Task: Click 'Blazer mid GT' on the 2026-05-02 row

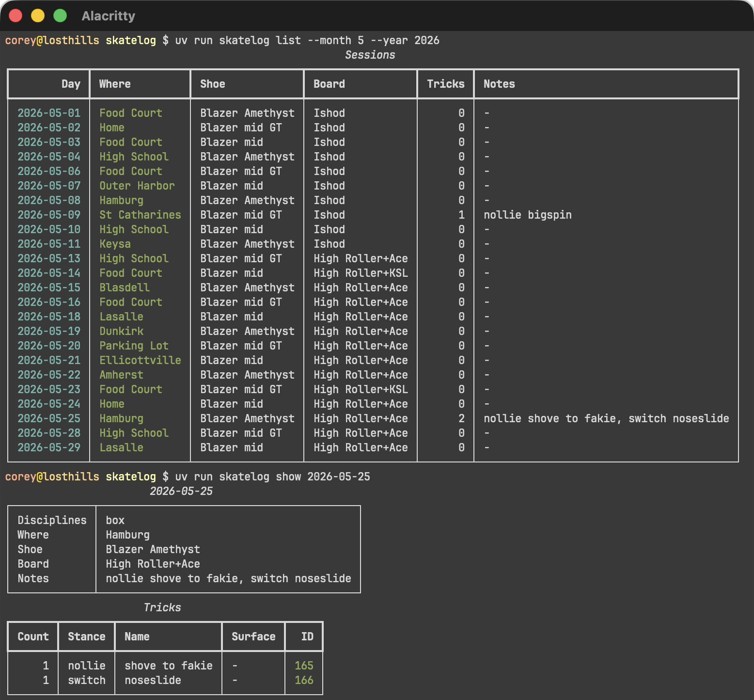Action: pyautogui.click(x=241, y=127)
